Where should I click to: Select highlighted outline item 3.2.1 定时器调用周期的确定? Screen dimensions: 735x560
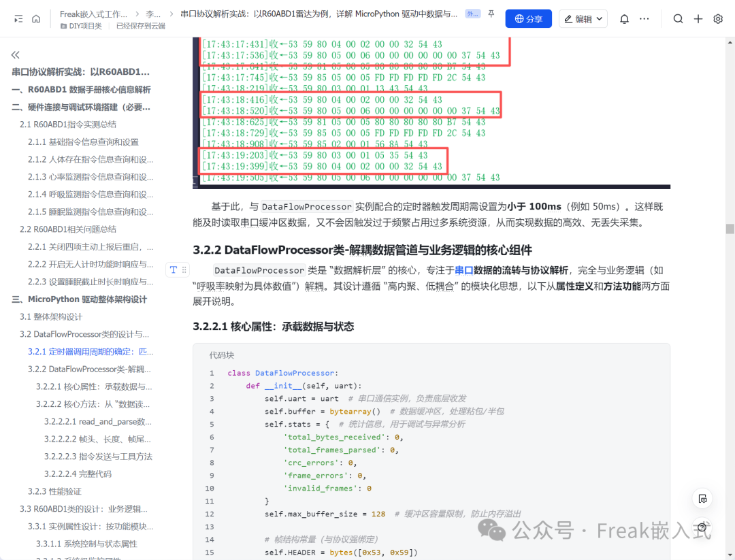pos(91,352)
